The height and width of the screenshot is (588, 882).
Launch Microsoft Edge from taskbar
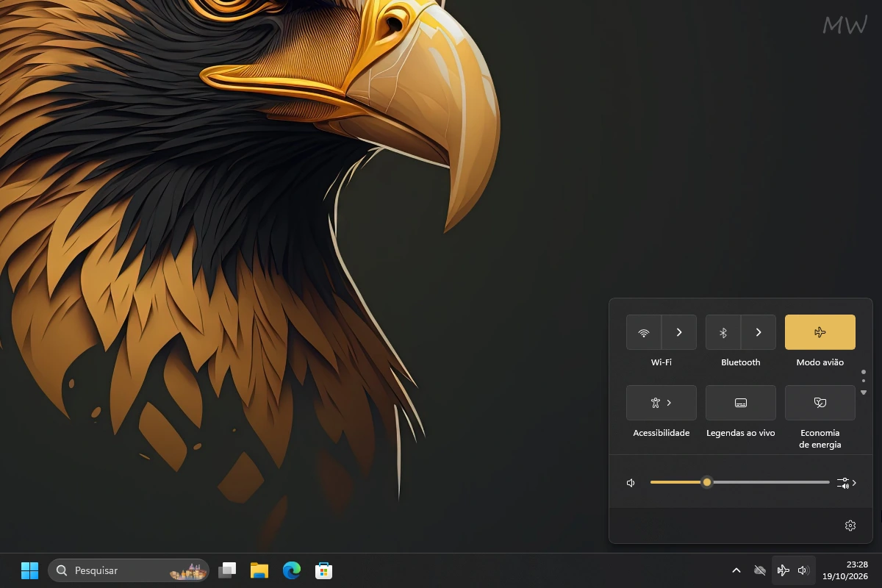pyautogui.click(x=292, y=570)
